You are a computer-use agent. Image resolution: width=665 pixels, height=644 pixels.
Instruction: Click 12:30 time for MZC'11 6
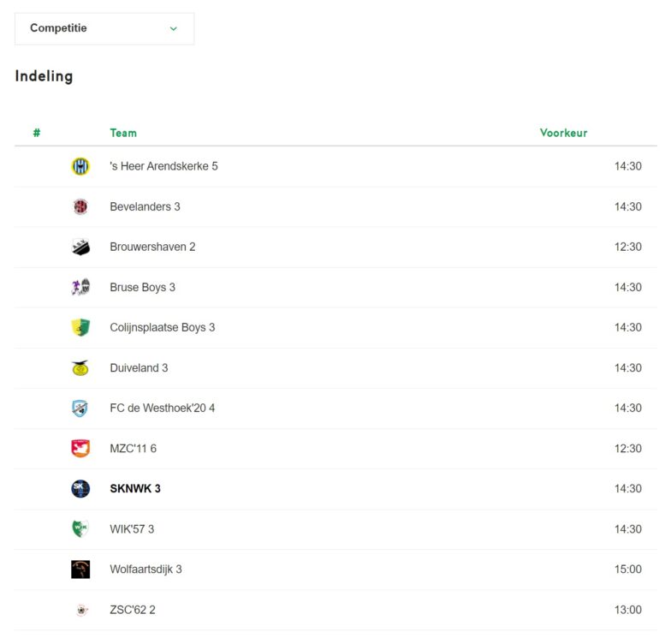628,449
